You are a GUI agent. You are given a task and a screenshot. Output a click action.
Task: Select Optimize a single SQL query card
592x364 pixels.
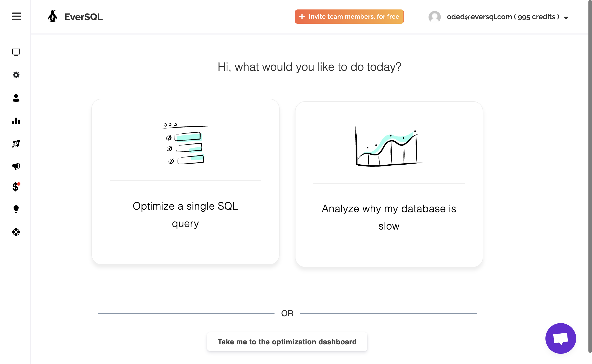pyautogui.click(x=185, y=181)
